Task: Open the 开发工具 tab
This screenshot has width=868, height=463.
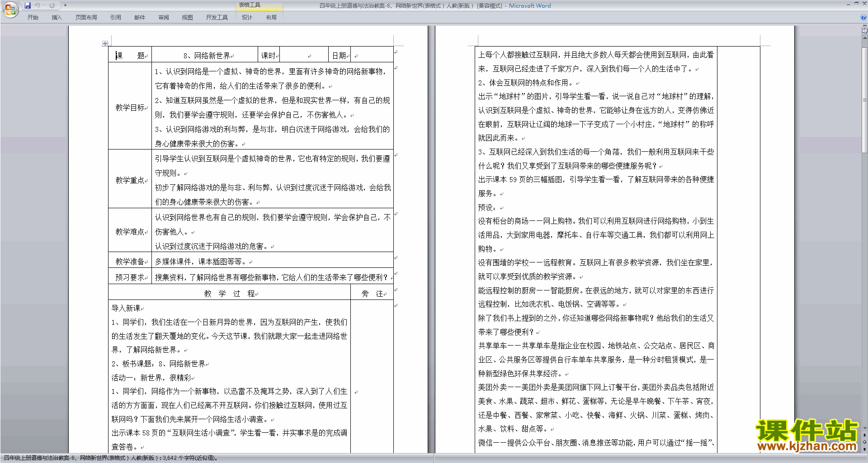Action: tap(217, 17)
